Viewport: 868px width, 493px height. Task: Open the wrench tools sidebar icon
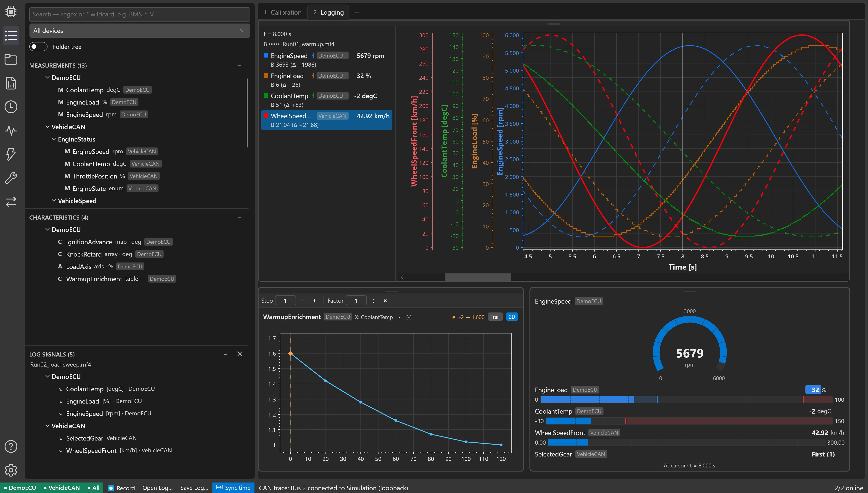[11, 178]
